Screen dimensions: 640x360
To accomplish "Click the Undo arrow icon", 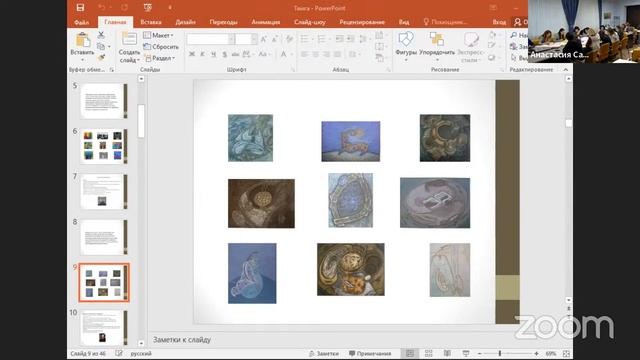I will tap(102, 7).
